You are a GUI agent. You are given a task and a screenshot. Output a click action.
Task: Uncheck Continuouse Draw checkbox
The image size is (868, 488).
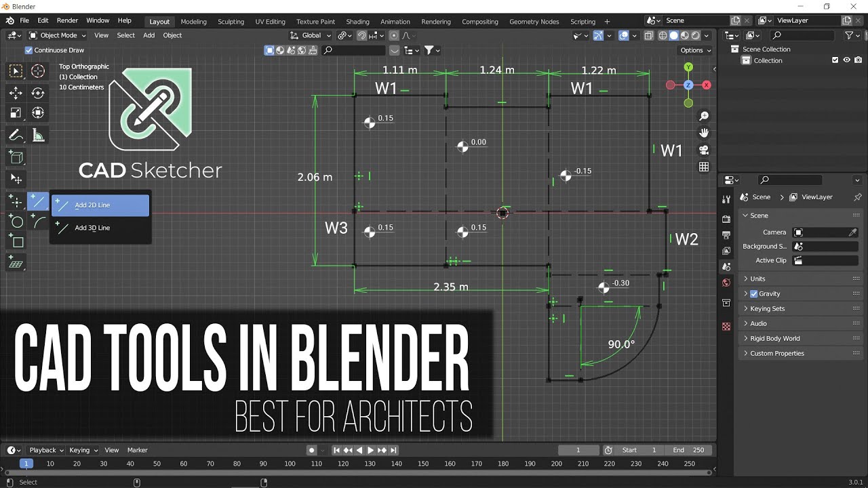pyautogui.click(x=28, y=50)
